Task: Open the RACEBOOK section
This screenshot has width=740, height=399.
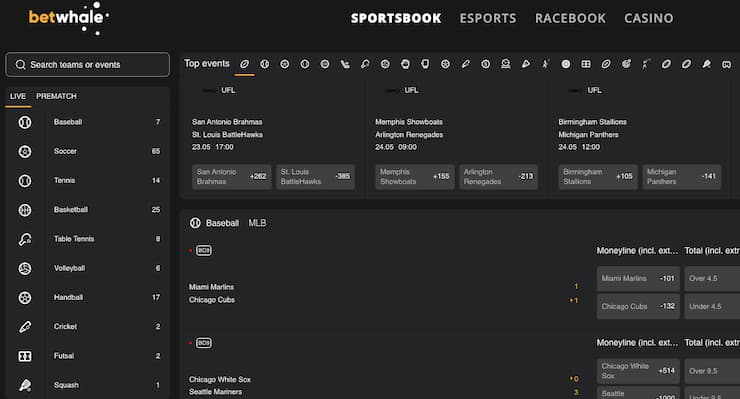Action: (570, 18)
